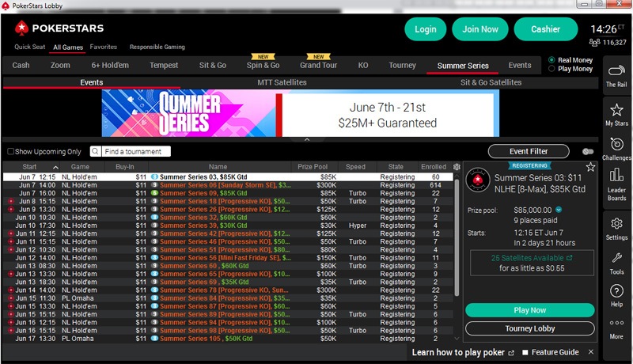
Task: Click the Event Filter button
Action: (x=529, y=151)
